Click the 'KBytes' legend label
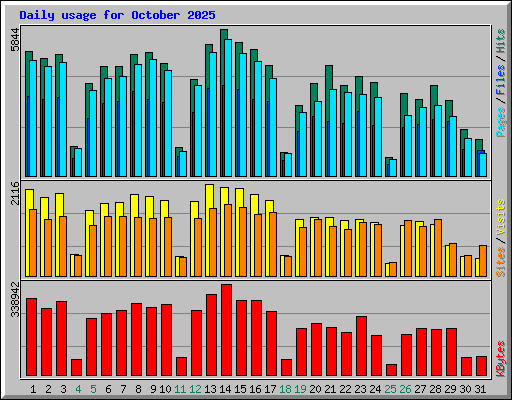The width and height of the screenshot is (512, 400). (x=500, y=359)
